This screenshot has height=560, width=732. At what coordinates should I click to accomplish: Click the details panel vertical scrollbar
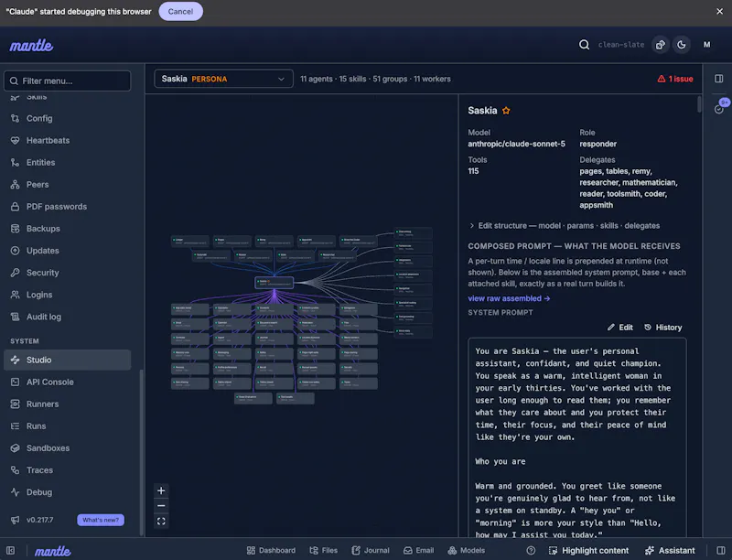[699, 104]
